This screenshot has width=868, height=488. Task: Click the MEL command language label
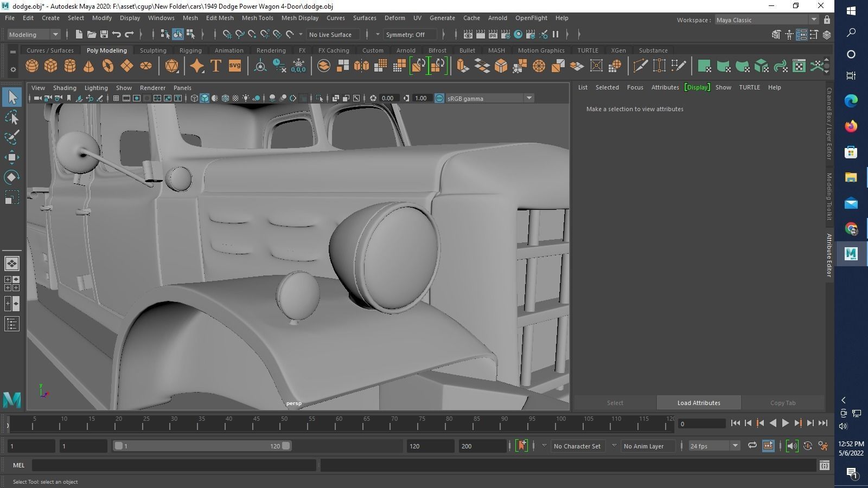tap(19, 465)
